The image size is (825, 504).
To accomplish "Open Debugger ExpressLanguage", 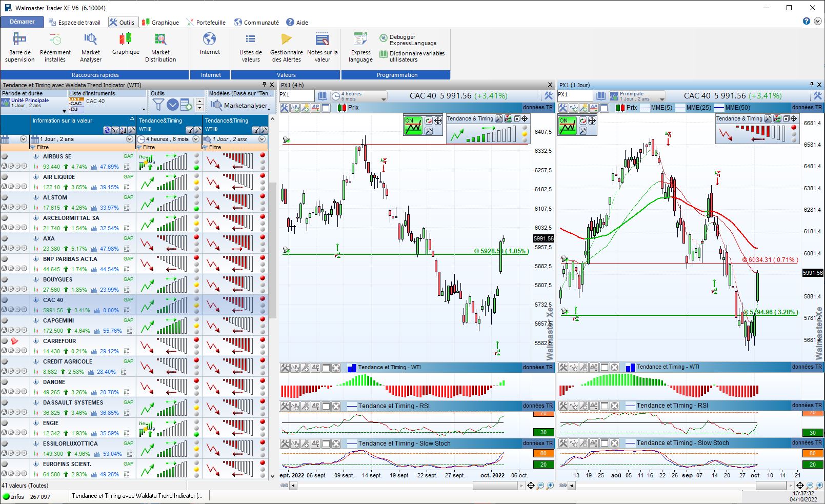I will pyautogui.click(x=408, y=40).
